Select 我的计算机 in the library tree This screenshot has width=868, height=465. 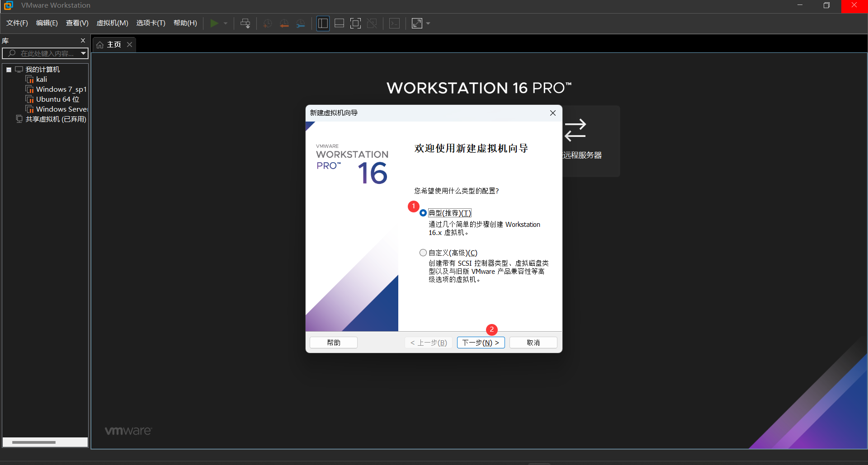tap(42, 70)
